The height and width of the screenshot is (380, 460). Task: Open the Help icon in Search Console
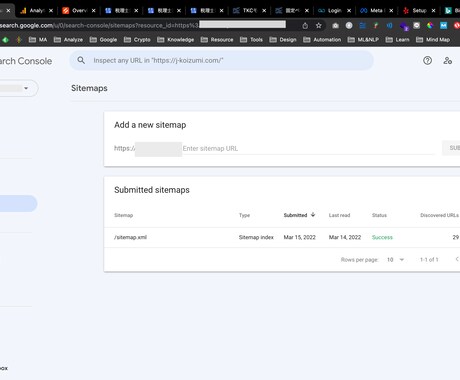pyautogui.click(x=427, y=60)
